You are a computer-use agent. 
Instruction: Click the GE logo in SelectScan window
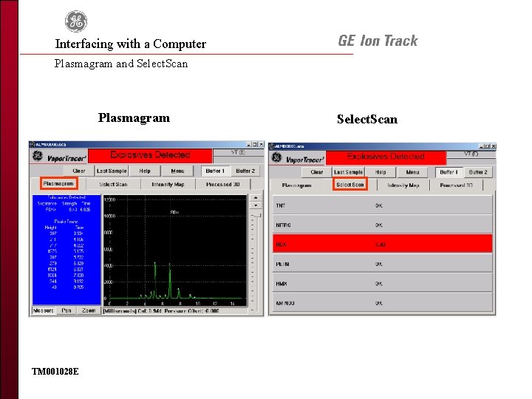pos(277,157)
